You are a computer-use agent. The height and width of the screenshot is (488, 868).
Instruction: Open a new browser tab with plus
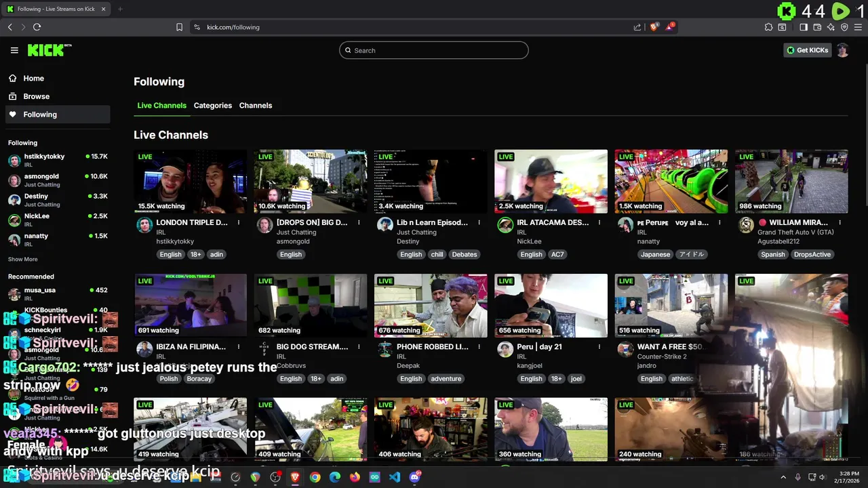tap(120, 9)
